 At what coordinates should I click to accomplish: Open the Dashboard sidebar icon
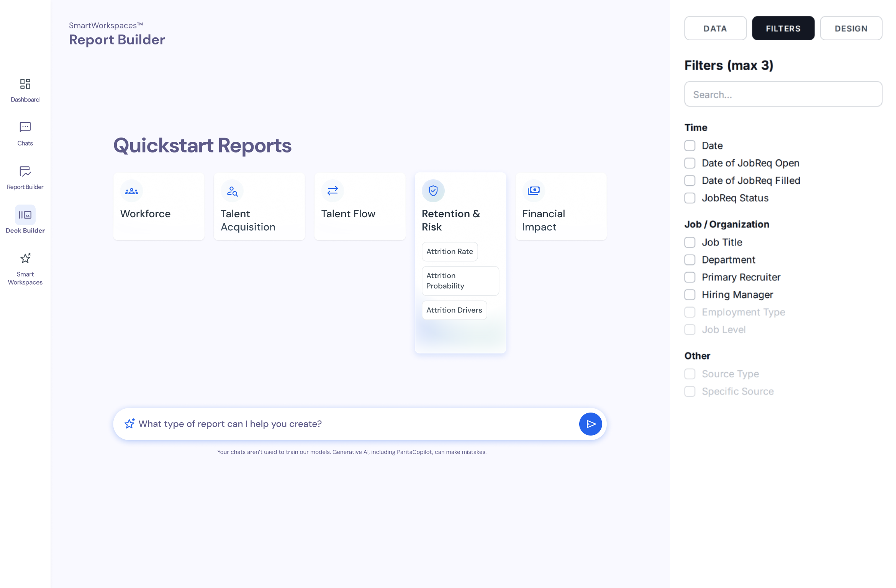25,84
